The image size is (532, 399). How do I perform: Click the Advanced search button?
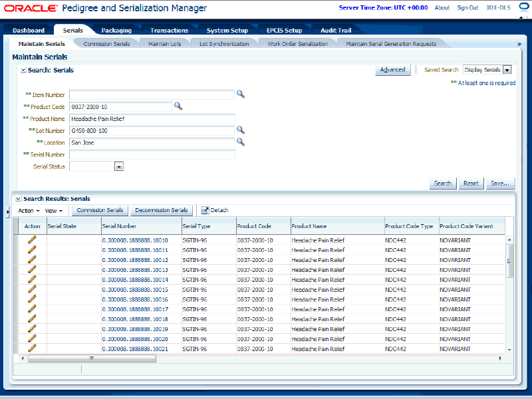[x=392, y=70]
